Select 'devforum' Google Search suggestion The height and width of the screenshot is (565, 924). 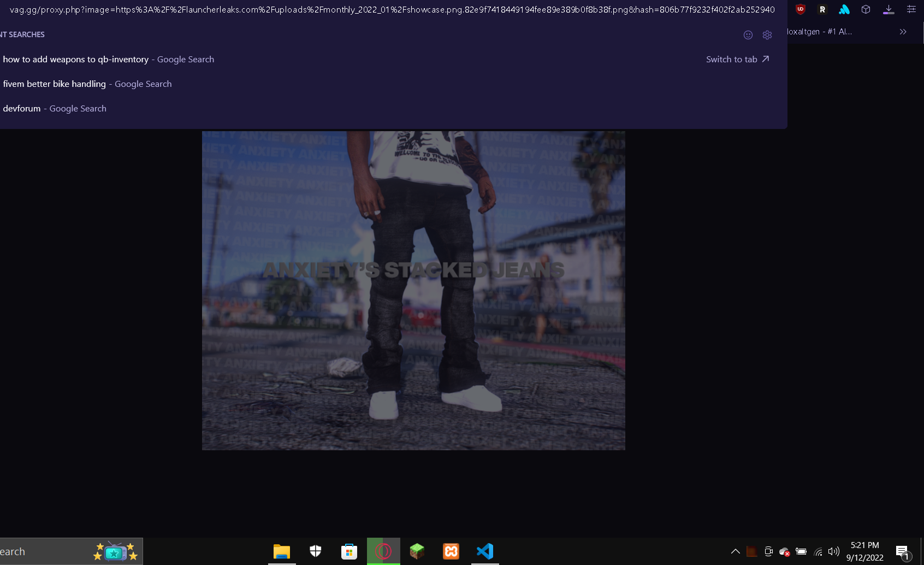pos(392,109)
